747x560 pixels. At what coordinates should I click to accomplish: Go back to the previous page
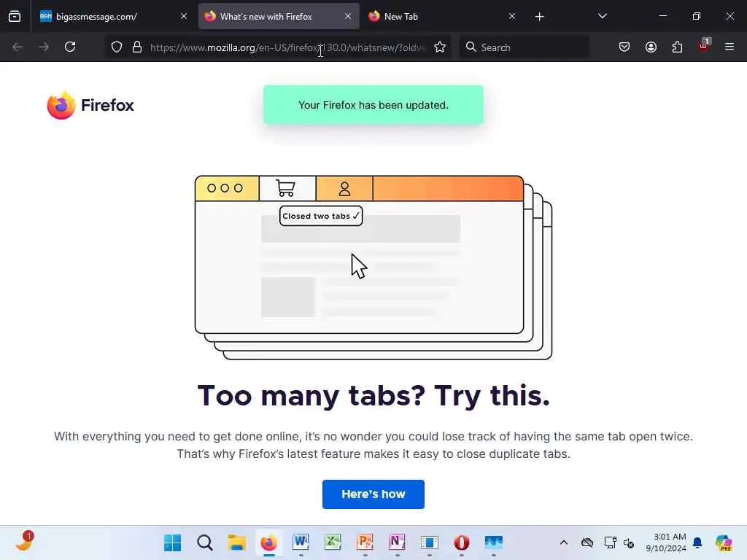click(18, 47)
